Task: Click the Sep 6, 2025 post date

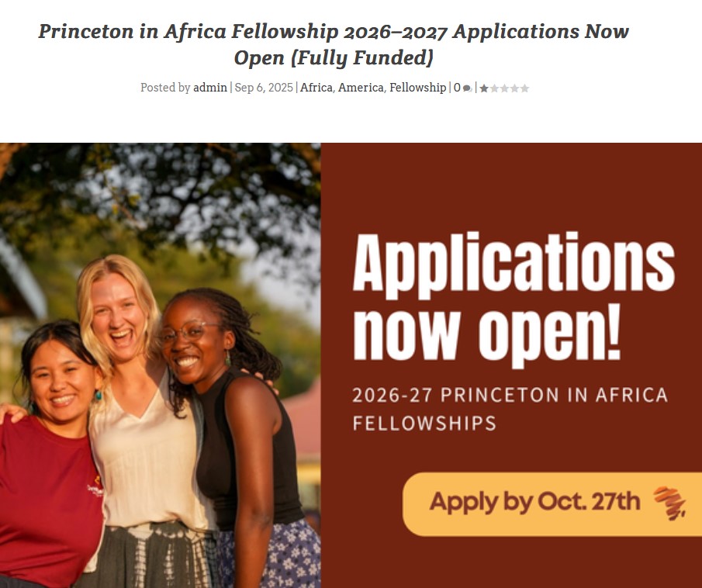Action: 264,88
